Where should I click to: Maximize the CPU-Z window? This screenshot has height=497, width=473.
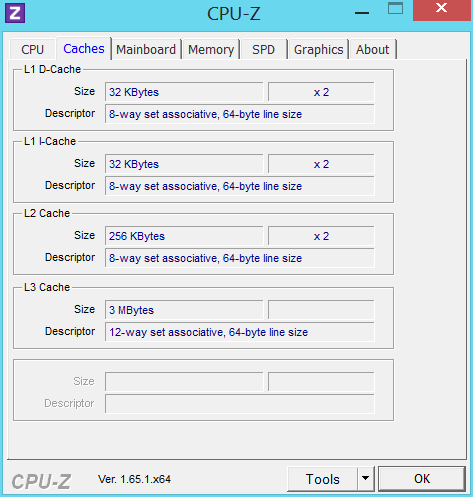[395, 8]
